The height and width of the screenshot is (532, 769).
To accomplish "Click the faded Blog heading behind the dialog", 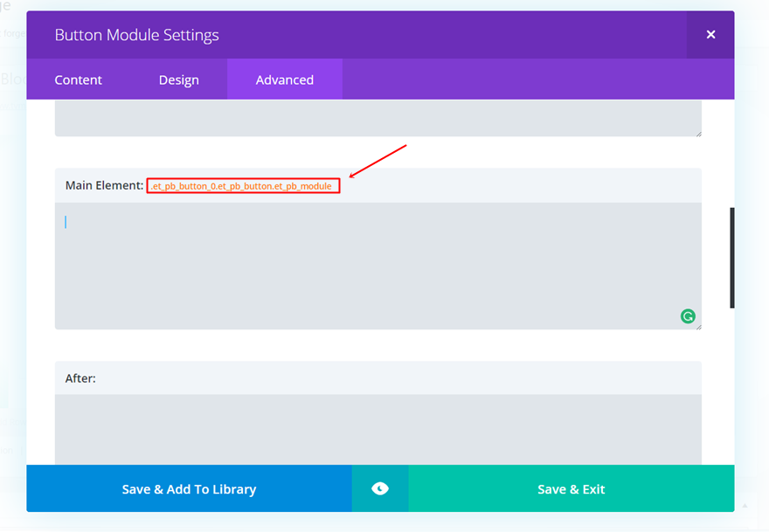I will pos(12,79).
